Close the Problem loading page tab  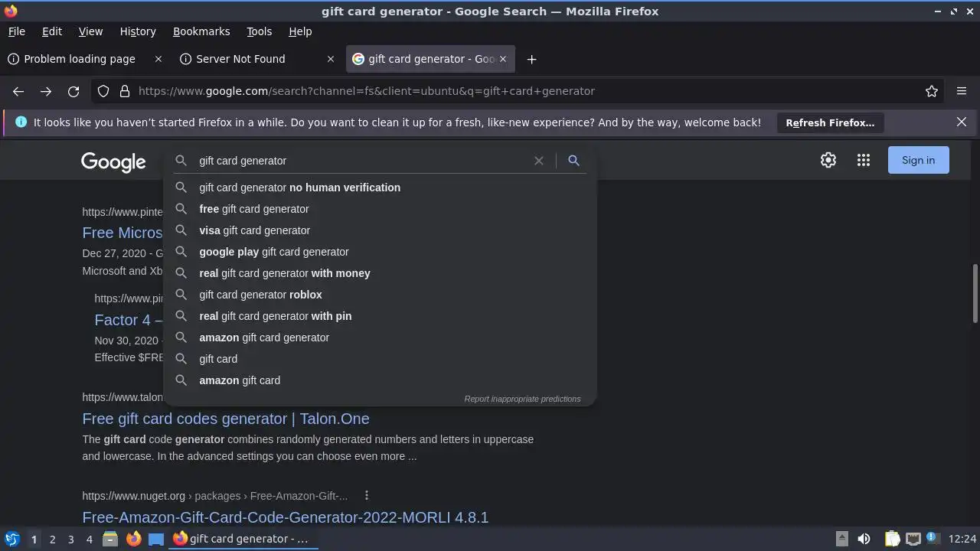click(158, 59)
